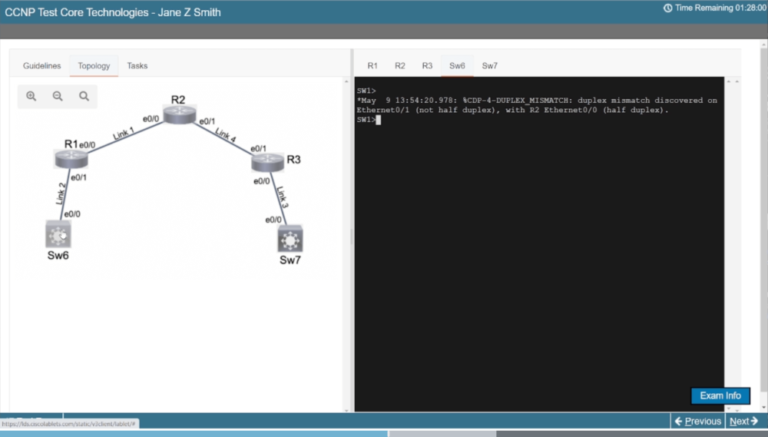Click the reset zoom magnifier icon
The height and width of the screenshot is (437, 768).
point(84,96)
